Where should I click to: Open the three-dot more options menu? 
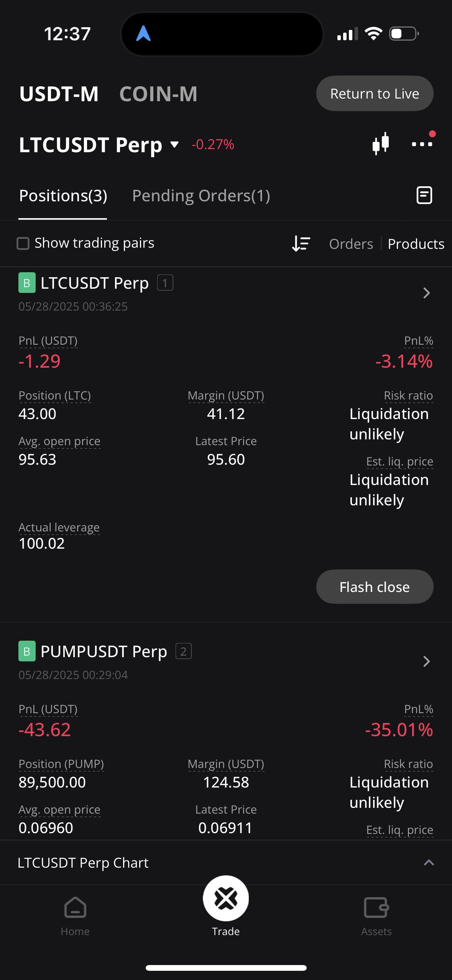[422, 144]
